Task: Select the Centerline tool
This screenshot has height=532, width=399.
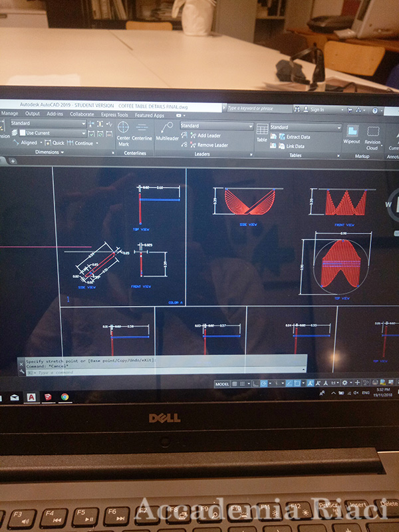Action: point(142,132)
